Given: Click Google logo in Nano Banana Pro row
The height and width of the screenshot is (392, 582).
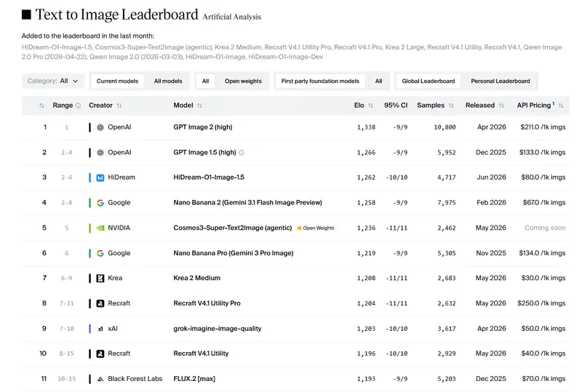Looking at the screenshot, I should tap(100, 253).
